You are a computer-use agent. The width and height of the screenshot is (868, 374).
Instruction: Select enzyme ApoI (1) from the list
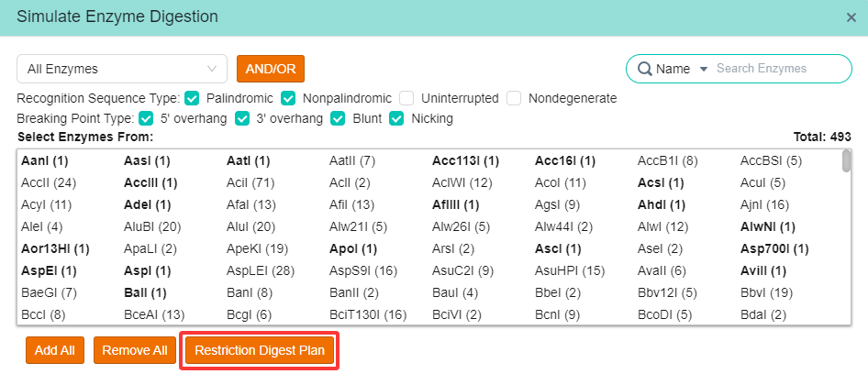coord(353,249)
